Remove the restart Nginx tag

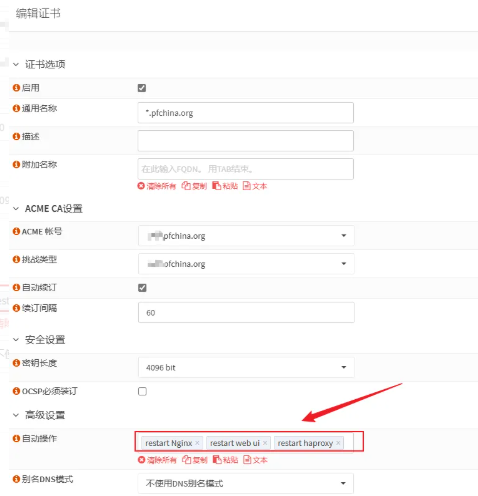[197, 443]
